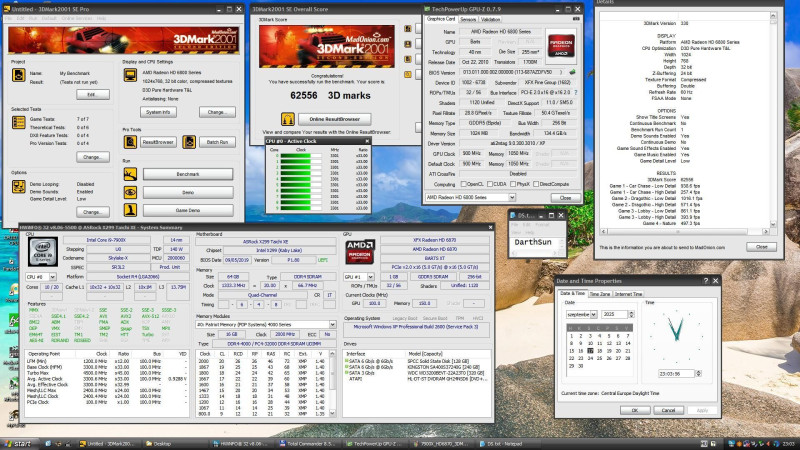Click the ResultBrowser magnifier icon
Image resolution: width=800 pixels, height=450 pixels.
pos(130,142)
